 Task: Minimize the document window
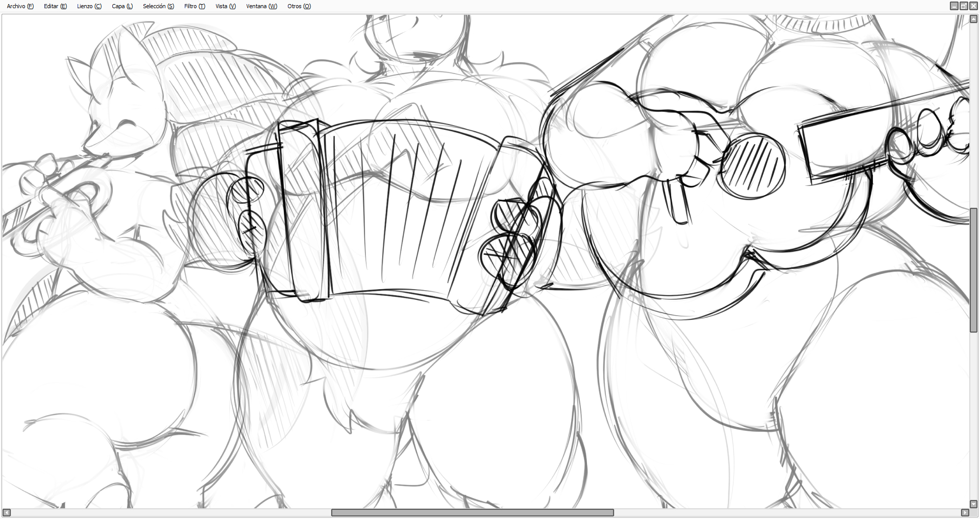coord(954,6)
